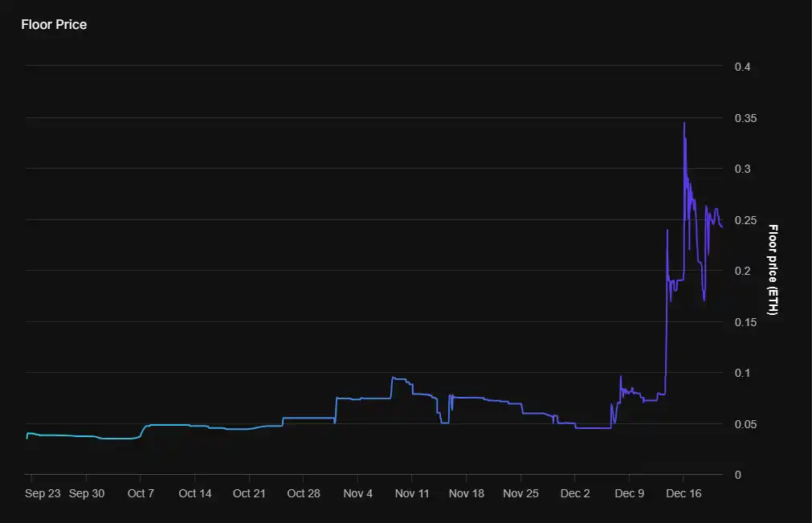Click the Floor Price chart title
Screen dimensions: 812x523
(54, 25)
